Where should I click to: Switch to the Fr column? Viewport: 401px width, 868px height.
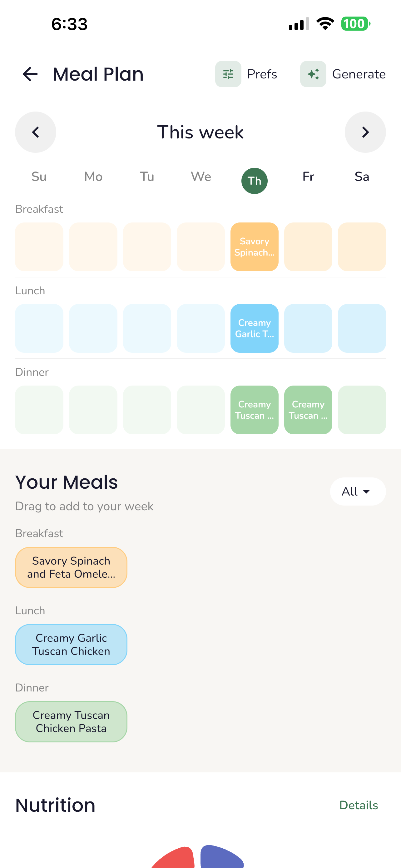pos(308,176)
